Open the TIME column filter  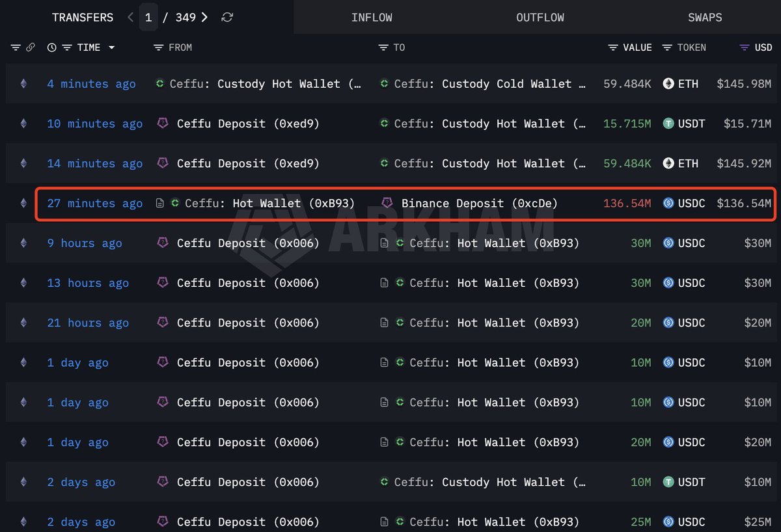66,47
